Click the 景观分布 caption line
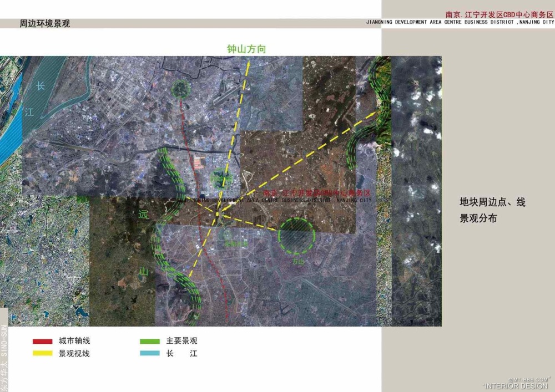 tap(478, 218)
